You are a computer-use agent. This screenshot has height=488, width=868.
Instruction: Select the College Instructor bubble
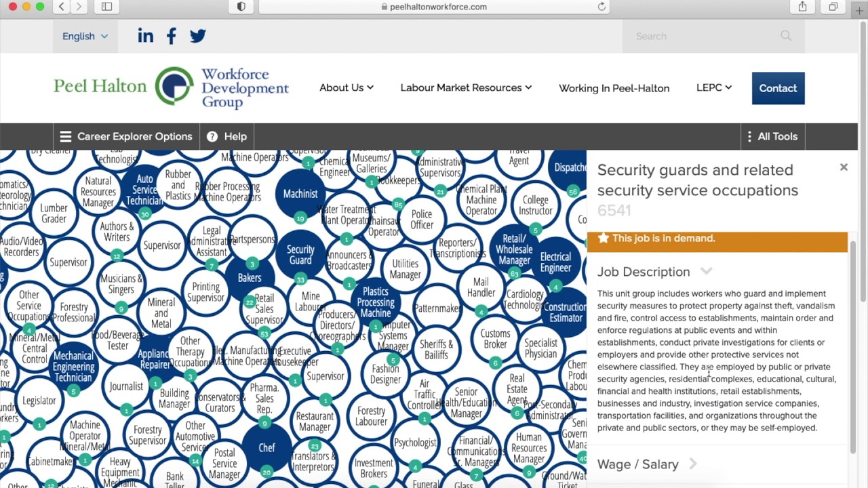535,205
